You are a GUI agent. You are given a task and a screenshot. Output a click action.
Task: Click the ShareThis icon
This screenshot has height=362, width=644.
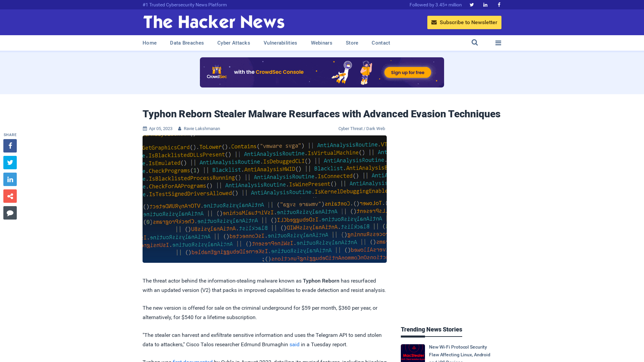[10, 196]
